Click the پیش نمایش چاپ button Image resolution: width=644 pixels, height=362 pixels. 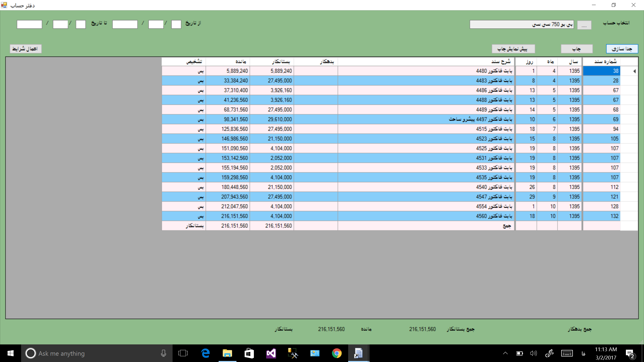[513, 49]
